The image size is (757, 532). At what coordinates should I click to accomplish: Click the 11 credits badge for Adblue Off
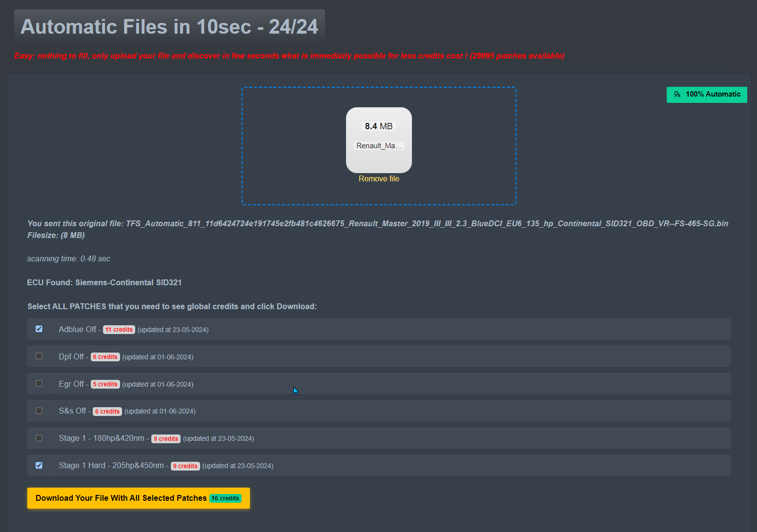119,330
